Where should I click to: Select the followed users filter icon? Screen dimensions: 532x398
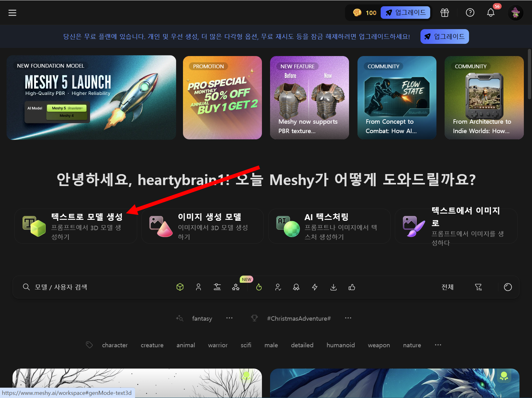(x=278, y=287)
